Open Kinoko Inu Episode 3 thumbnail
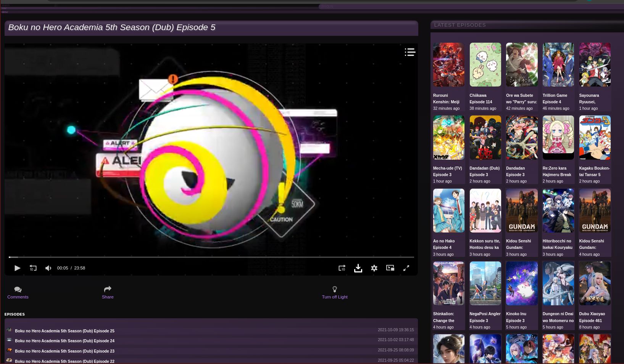The height and width of the screenshot is (364, 624). 522,283
